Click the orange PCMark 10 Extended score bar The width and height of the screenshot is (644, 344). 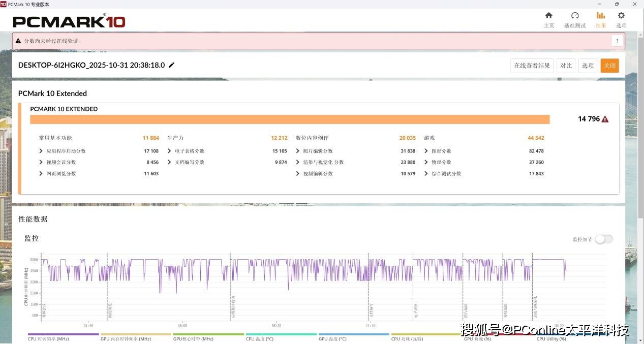(290, 119)
